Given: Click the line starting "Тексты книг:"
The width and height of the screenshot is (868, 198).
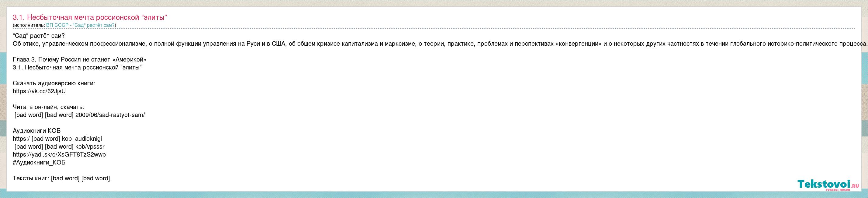Looking at the screenshot, I should (x=61, y=178).
